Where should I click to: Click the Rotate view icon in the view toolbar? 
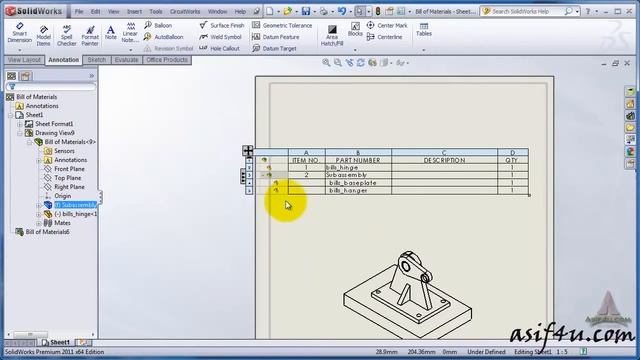coord(360,63)
